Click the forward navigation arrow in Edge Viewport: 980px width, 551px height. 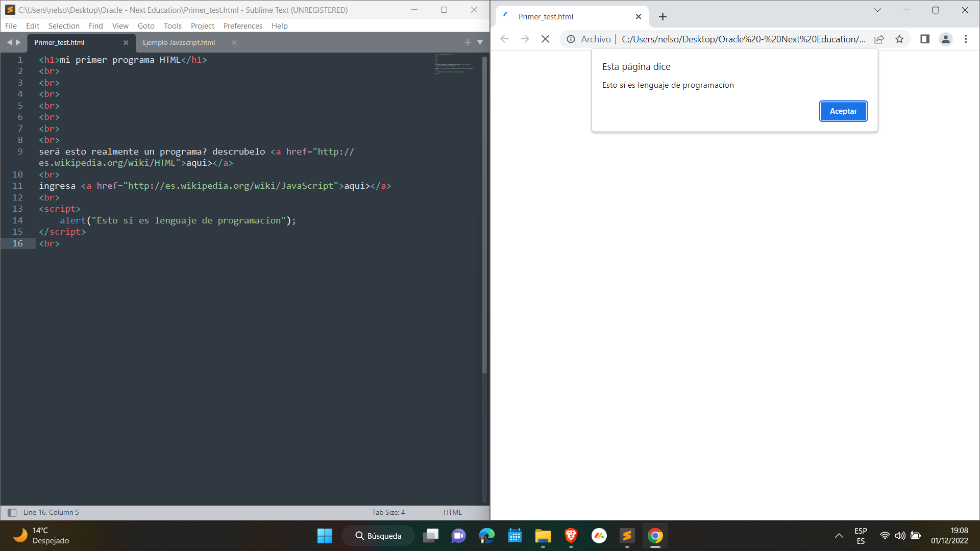[524, 39]
